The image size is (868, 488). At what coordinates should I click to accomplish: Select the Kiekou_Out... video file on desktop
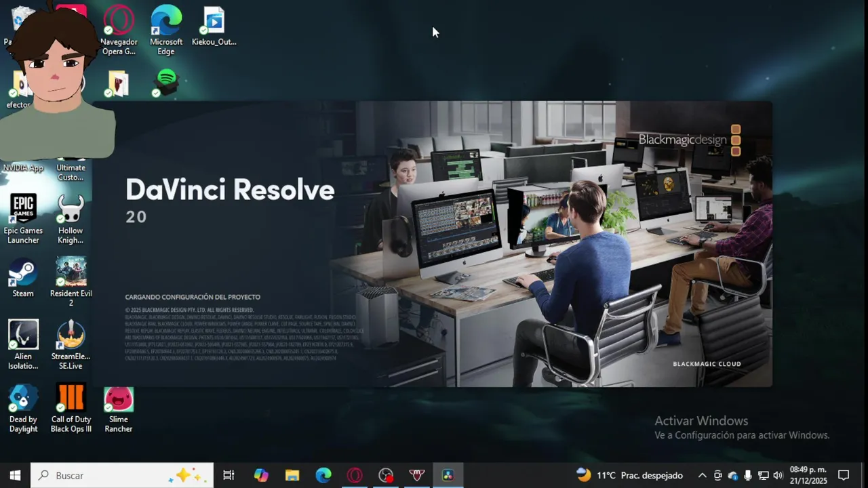point(214,27)
